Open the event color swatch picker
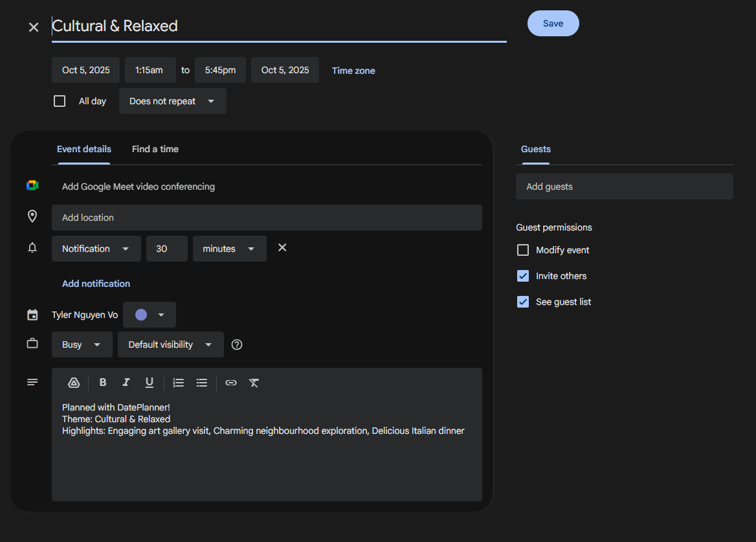Viewport: 756px width, 542px height. coord(150,315)
